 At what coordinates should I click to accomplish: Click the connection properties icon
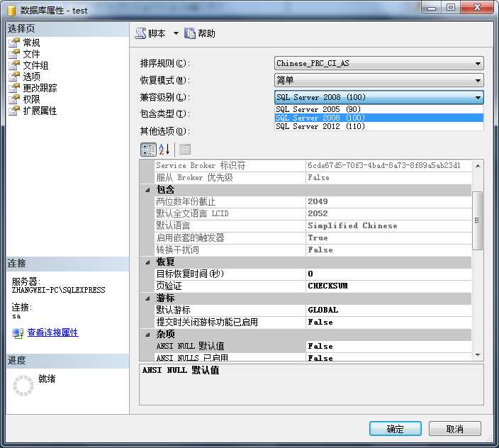coord(18,333)
